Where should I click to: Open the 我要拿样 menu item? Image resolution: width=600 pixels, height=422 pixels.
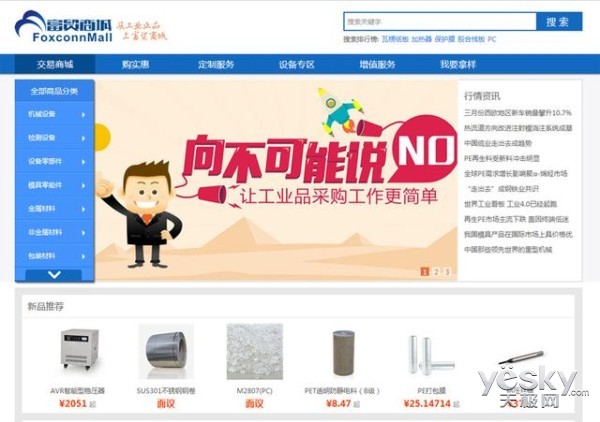(458, 64)
